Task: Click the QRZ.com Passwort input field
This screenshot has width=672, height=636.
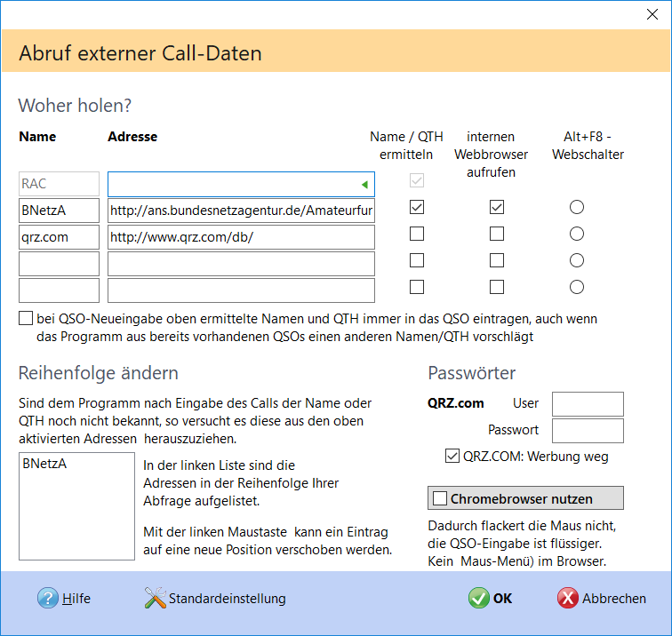Action: point(588,431)
